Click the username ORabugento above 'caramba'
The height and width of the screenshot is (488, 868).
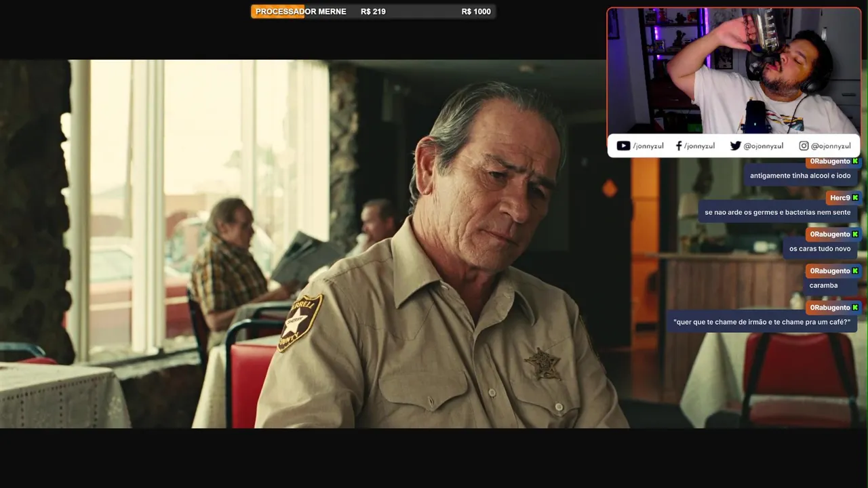[x=829, y=271]
